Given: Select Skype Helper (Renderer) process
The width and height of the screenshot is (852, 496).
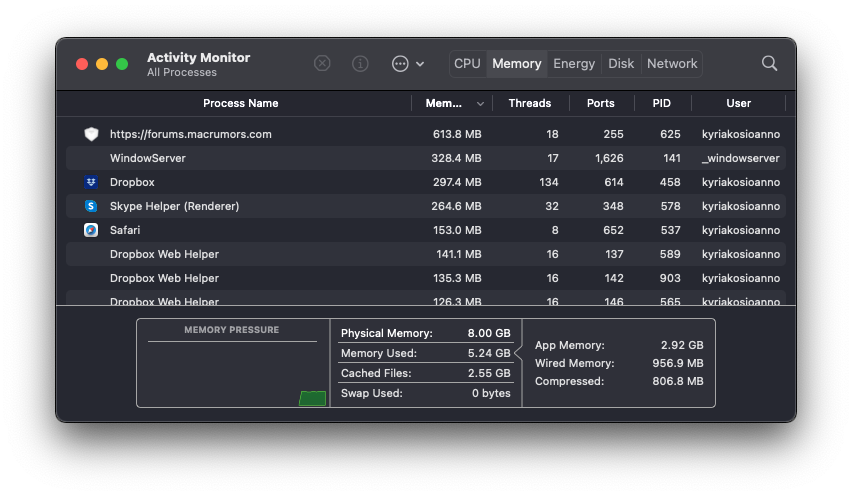Looking at the screenshot, I should click(174, 206).
